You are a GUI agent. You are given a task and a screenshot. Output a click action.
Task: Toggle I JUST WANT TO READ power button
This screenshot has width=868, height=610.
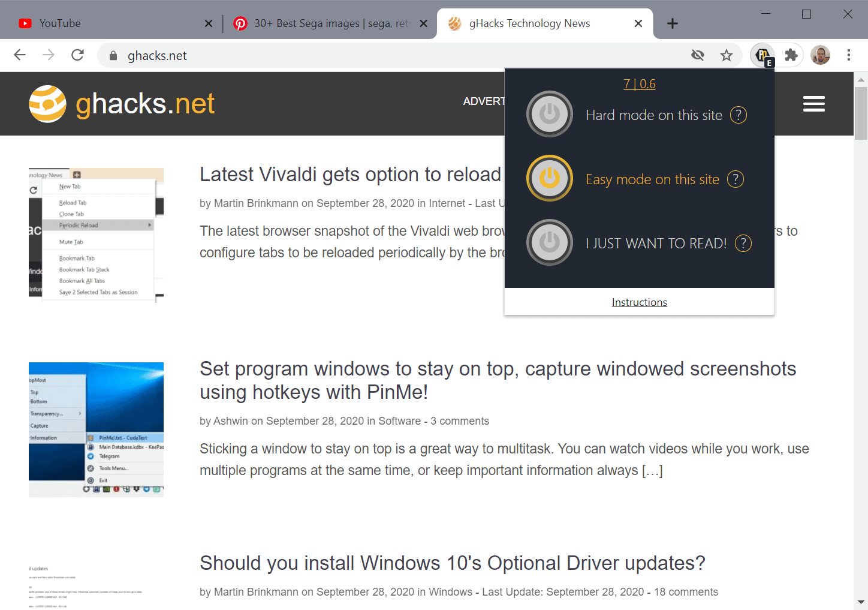tap(550, 242)
